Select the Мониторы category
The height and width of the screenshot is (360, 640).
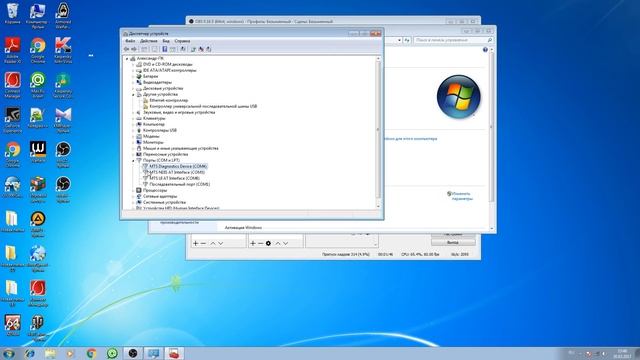pyautogui.click(x=153, y=142)
